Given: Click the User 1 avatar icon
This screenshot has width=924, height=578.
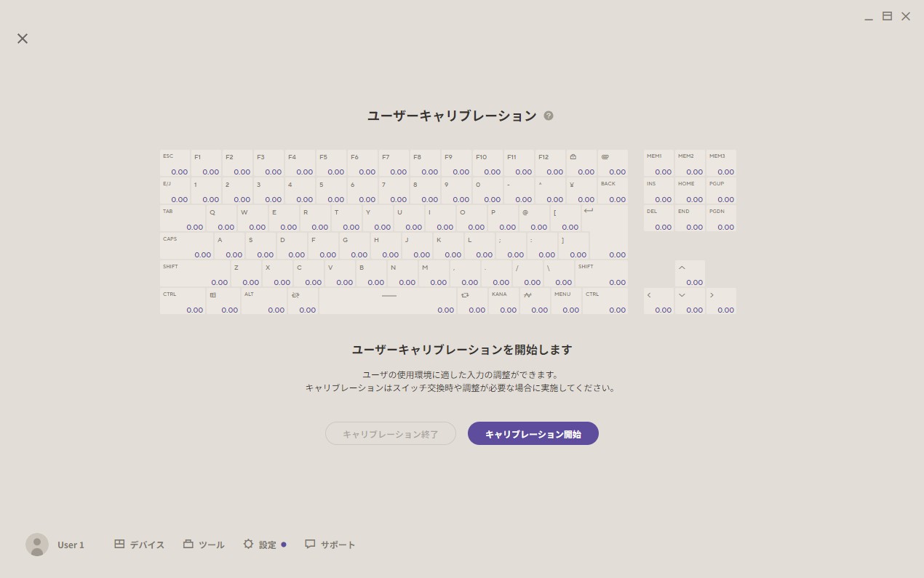Looking at the screenshot, I should tap(37, 544).
